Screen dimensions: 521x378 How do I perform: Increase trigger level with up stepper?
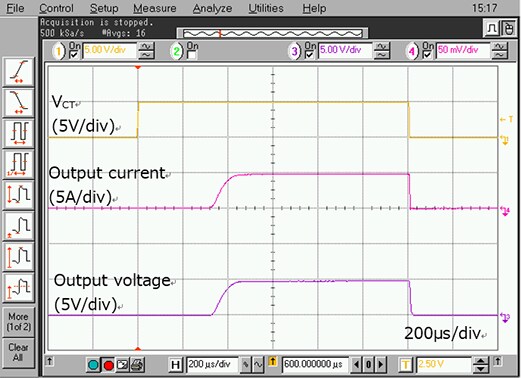point(481,361)
